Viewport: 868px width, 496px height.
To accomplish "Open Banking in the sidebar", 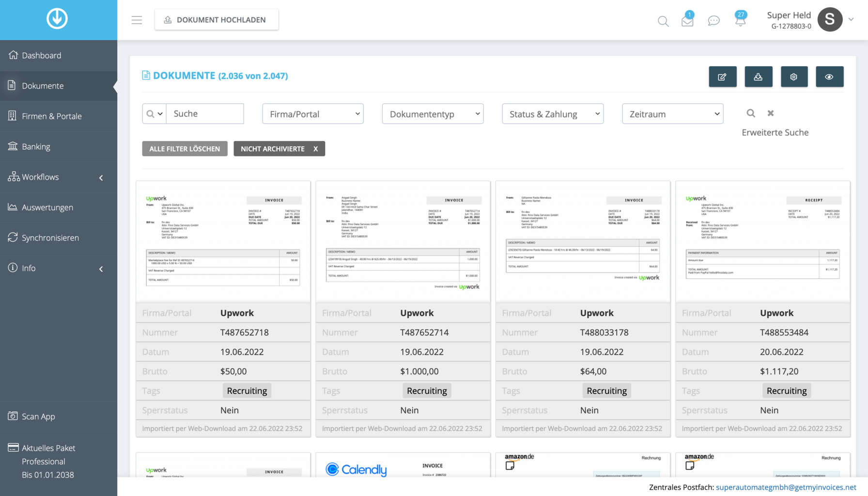I will click(x=36, y=147).
